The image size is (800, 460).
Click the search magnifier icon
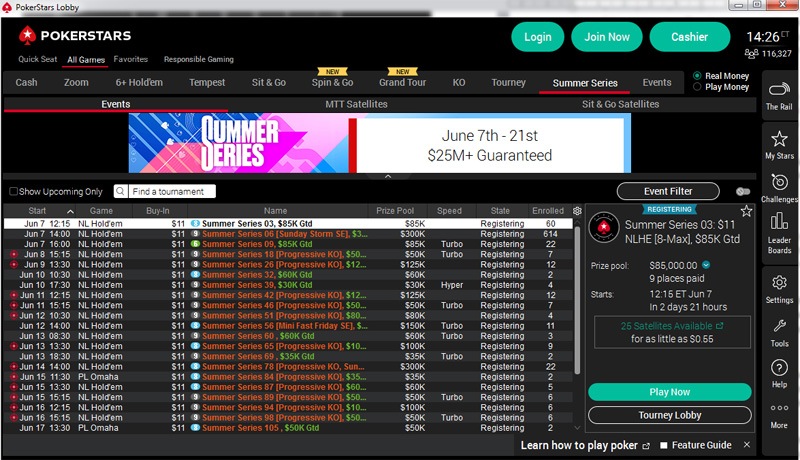pyautogui.click(x=120, y=191)
